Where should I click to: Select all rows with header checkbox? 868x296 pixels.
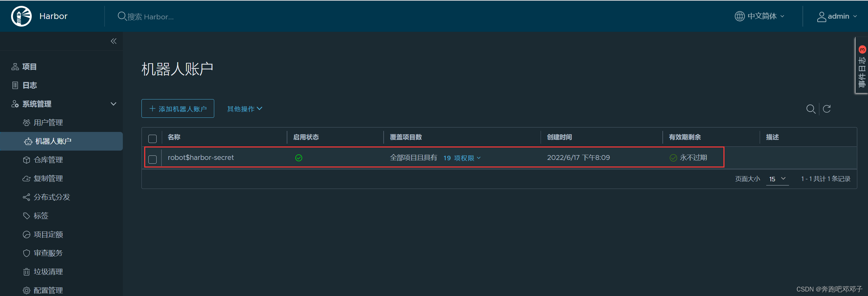(152, 139)
